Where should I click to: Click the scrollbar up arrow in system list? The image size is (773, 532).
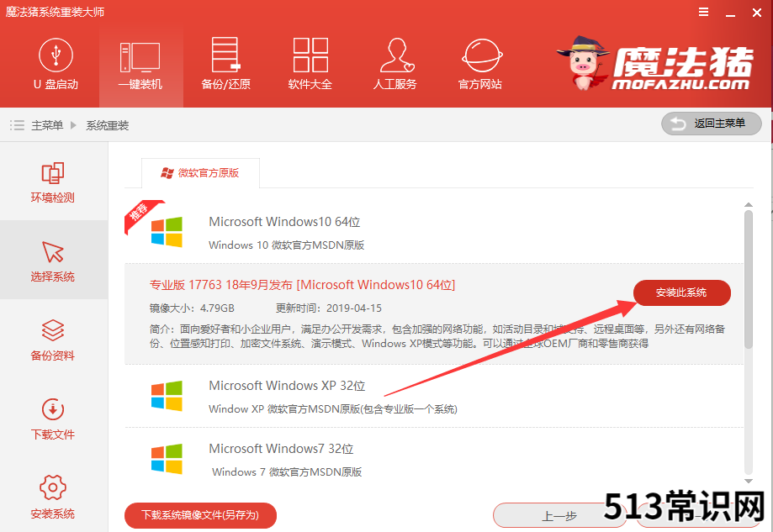point(749,204)
